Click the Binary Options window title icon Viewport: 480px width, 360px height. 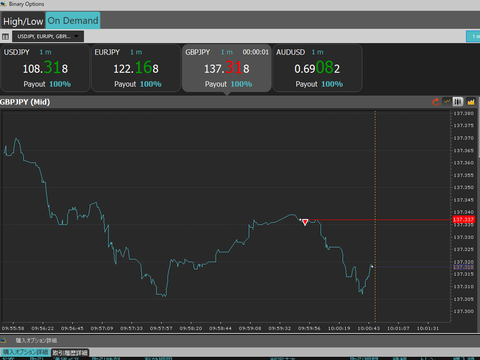pyautogui.click(x=3, y=4)
